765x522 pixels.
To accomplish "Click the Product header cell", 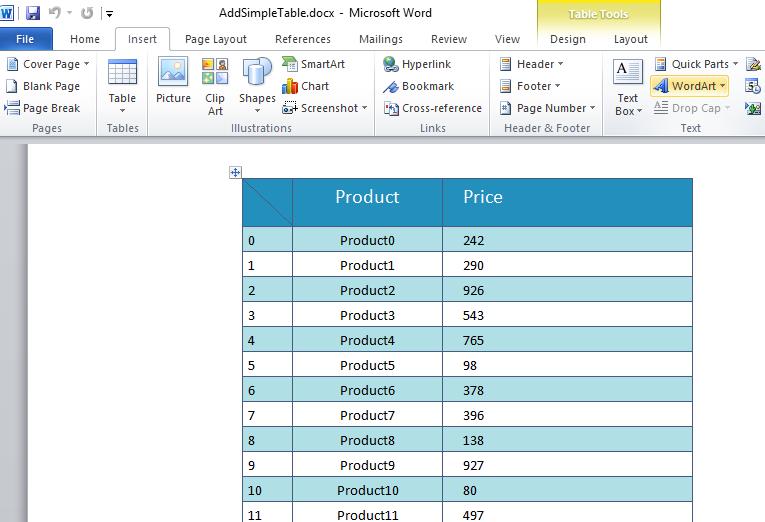I will [x=367, y=198].
